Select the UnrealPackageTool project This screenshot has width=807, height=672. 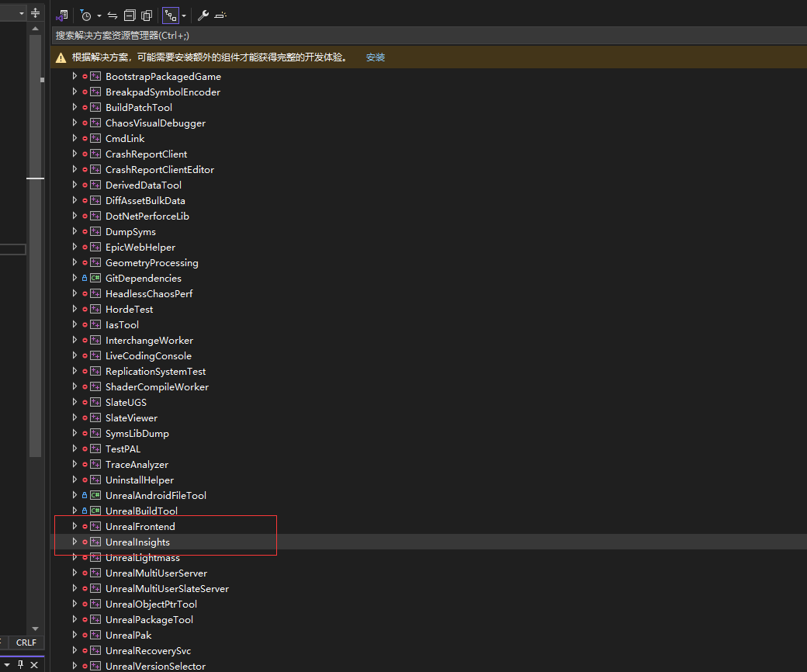pyautogui.click(x=149, y=619)
